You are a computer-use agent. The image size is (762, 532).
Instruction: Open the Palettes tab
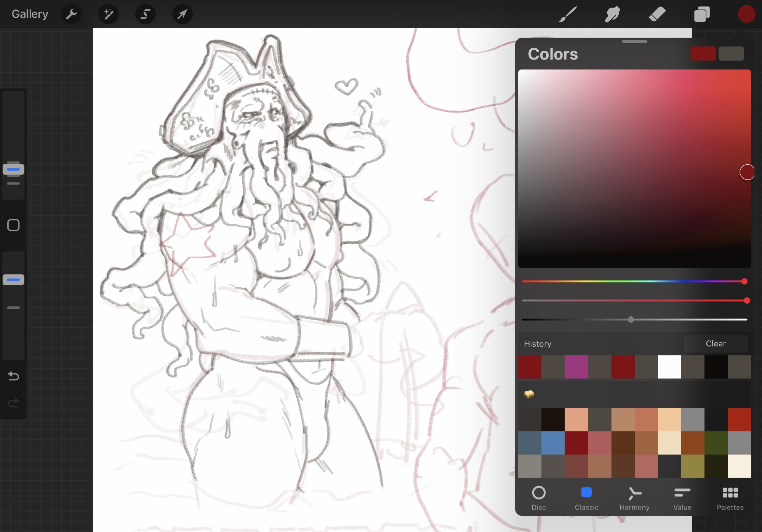point(730,498)
